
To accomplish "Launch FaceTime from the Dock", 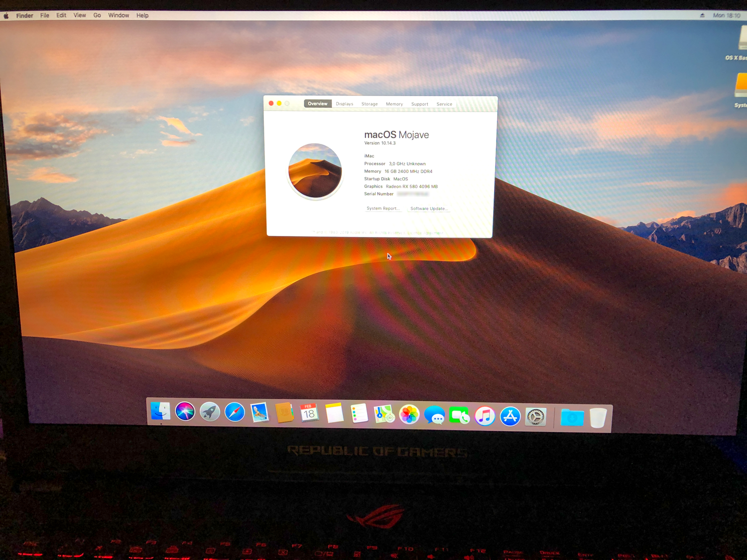I will (459, 416).
